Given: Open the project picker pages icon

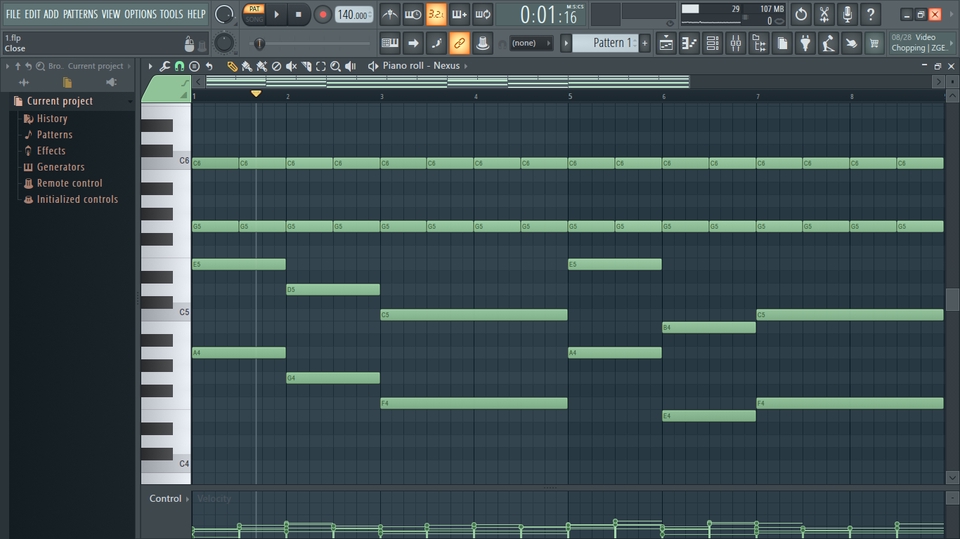Looking at the screenshot, I should [782, 43].
